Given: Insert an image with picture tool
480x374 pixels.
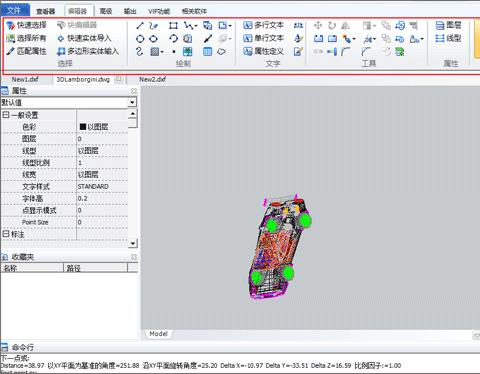Looking at the screenshot, I should click(x=188, y=52).
